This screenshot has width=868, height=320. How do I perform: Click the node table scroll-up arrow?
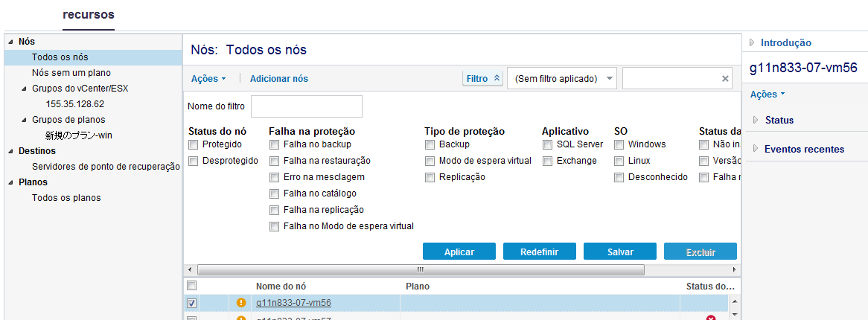[x=735, y=301]
